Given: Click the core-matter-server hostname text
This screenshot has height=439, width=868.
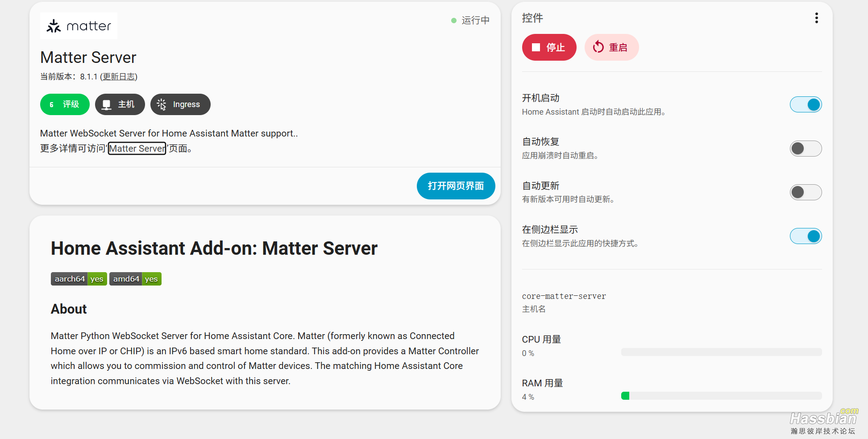Looking at the screenshot, I should 564,296.
